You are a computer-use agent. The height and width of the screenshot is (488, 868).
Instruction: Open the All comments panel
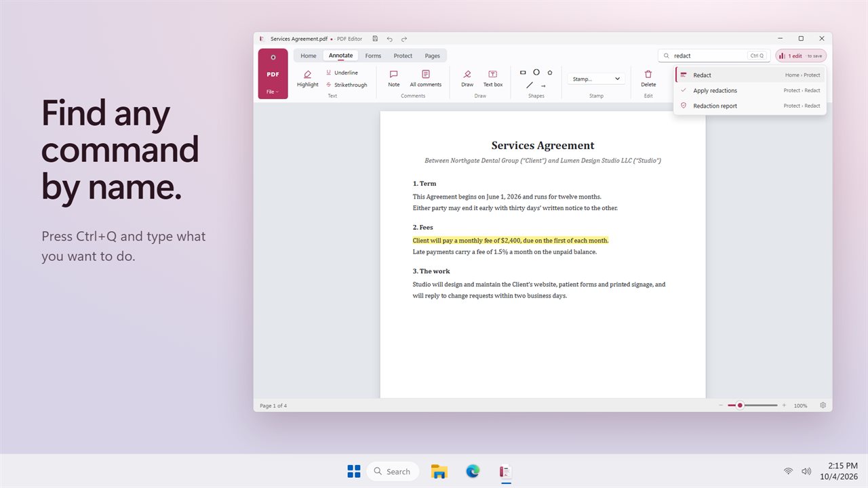pos(426,79)
